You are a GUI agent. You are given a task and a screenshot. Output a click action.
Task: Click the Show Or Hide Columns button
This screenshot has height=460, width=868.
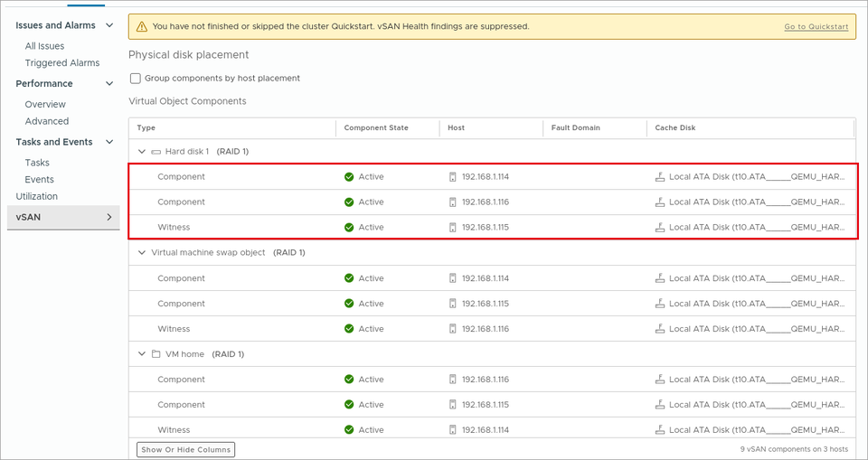pyautogui.click(x=185, y=449)
